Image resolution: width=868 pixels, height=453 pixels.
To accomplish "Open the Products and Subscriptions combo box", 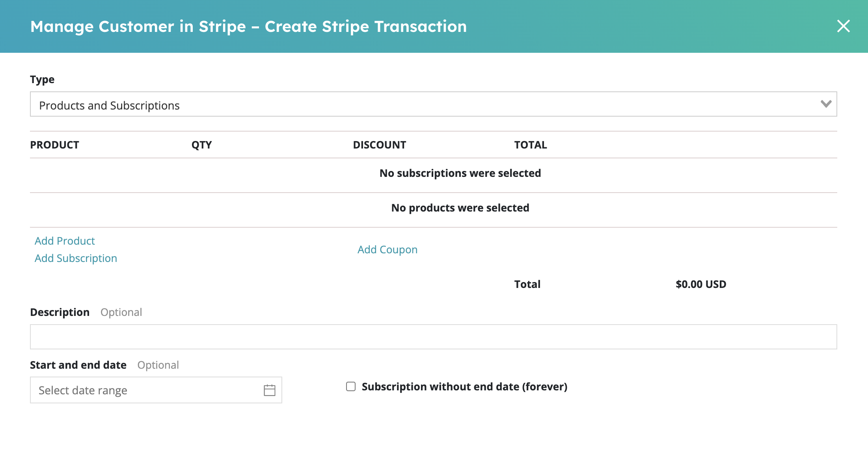I will [x=433, y=104].
